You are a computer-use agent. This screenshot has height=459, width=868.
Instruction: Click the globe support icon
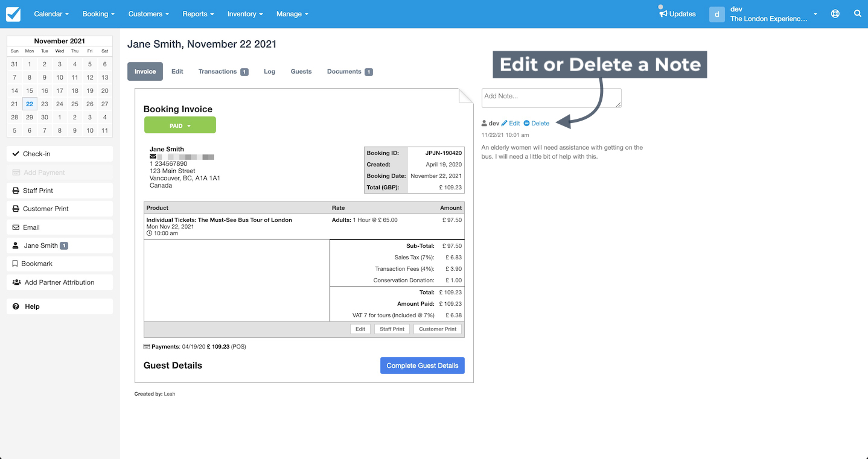pos(835,14)
